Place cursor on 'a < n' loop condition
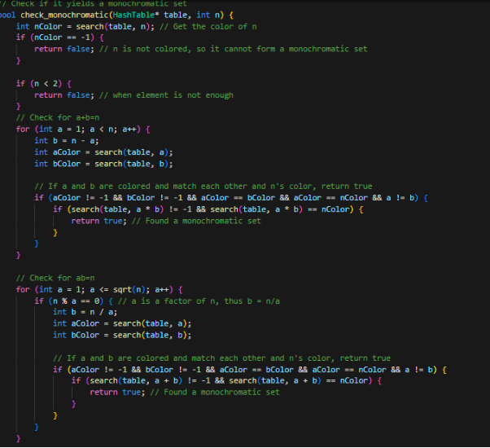490x448 pixels. tap(97, 129)
